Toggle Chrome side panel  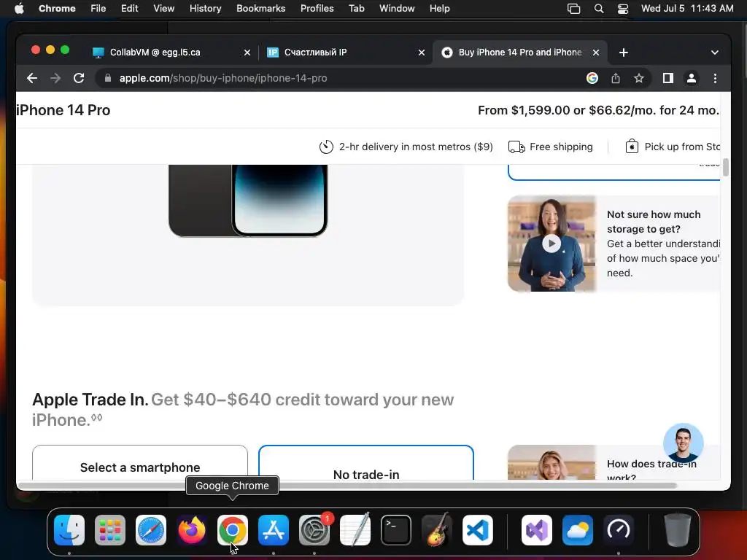[668, 78]
